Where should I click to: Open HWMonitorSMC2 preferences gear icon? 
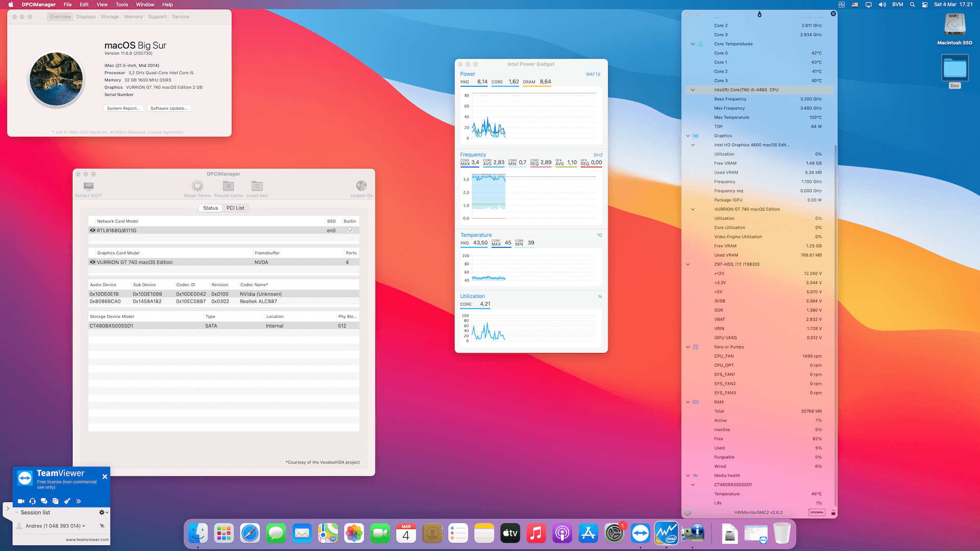coord(688,513)
